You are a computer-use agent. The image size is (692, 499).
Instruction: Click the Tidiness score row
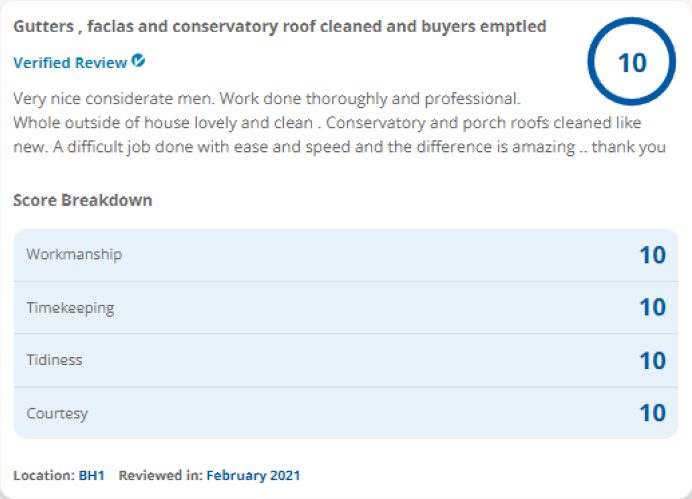click(346, 360)
